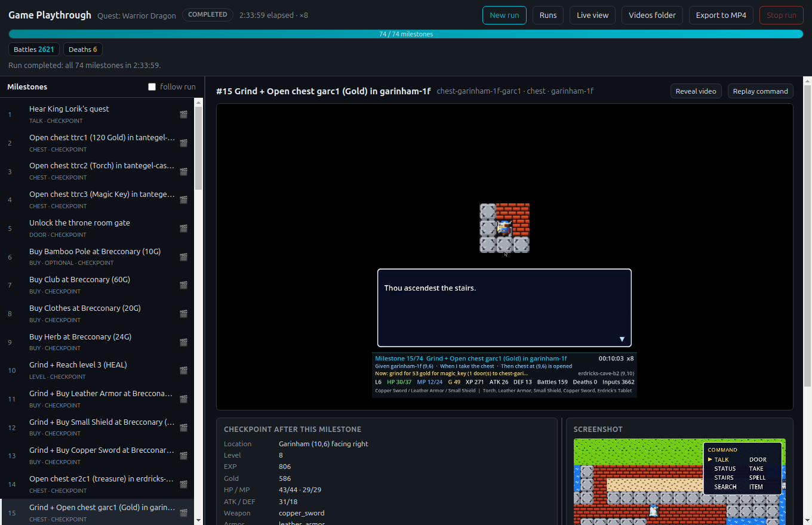Screen dimensions: 812x525
Task: Click the Replay command button
Action: (761, 91)
